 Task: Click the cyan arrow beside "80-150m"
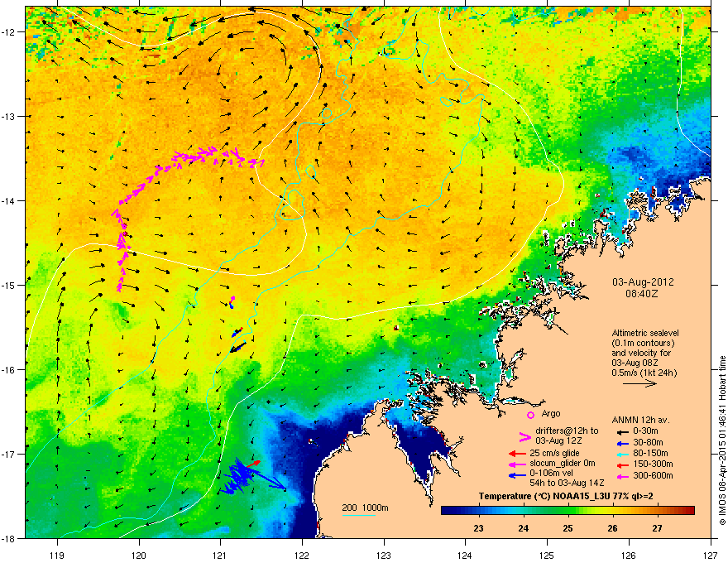(x=621, y=454)
